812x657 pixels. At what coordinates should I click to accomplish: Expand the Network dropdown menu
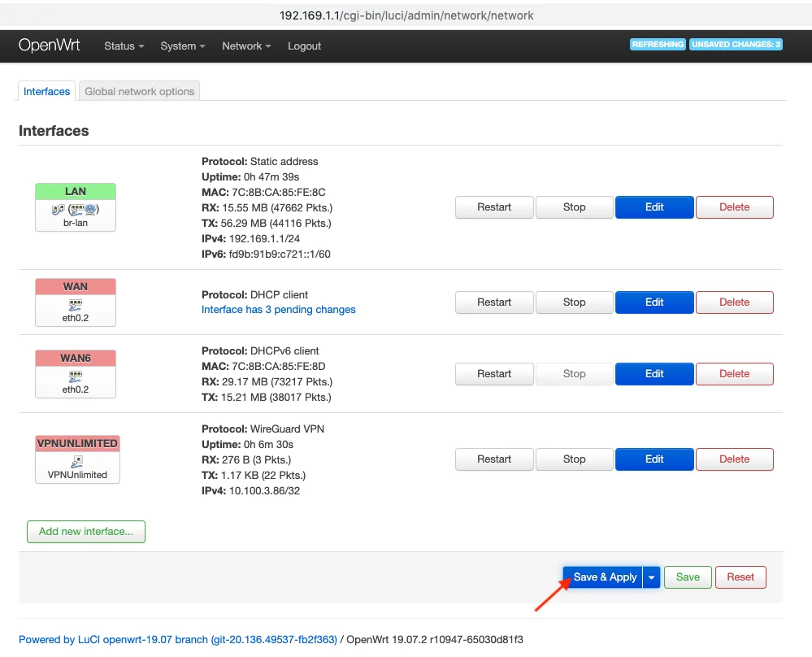point(246,46)
